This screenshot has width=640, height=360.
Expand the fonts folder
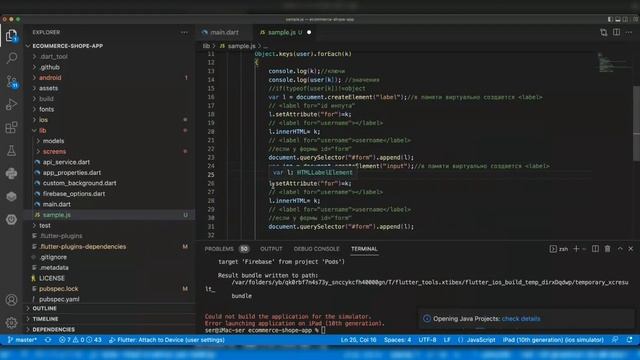[x=47, y=109]
